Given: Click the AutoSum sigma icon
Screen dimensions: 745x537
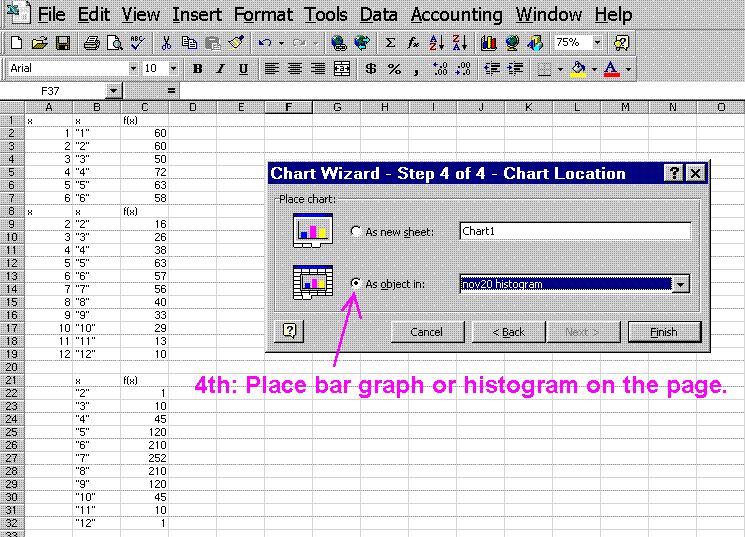Looking at the screenshot, I should pos(390,43).
